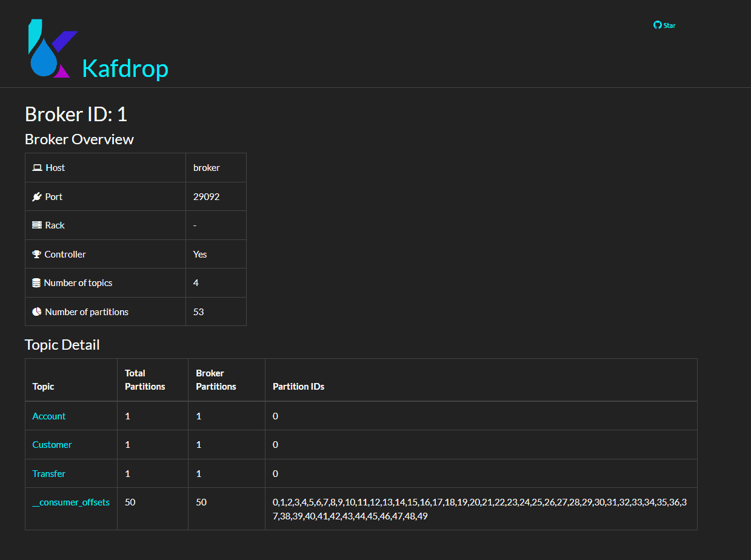Open the Transfer topic
751x560 pixels.
[48, 473]
